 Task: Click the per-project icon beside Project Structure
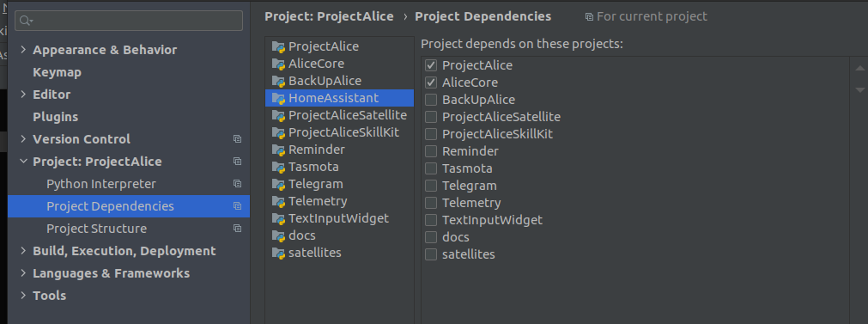pos(237,229)
